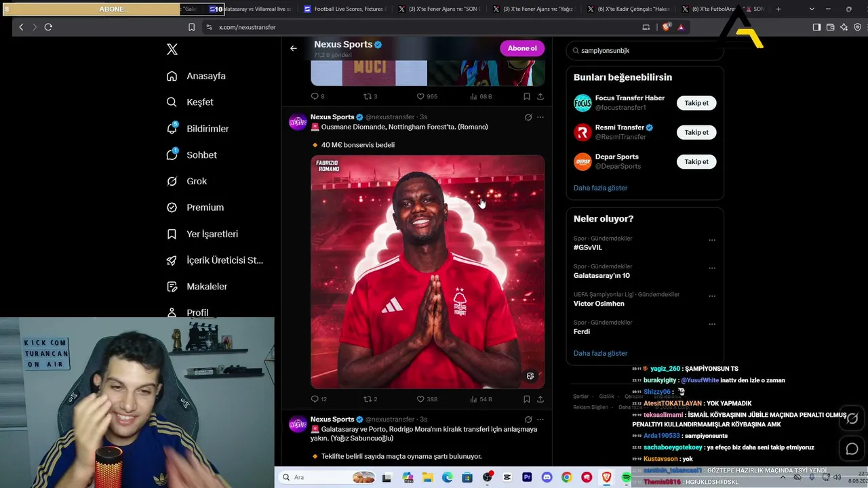Screen dimensions: 868x488
Task: Open Sohbet messages in the sidebar
Action: (191, 155)
